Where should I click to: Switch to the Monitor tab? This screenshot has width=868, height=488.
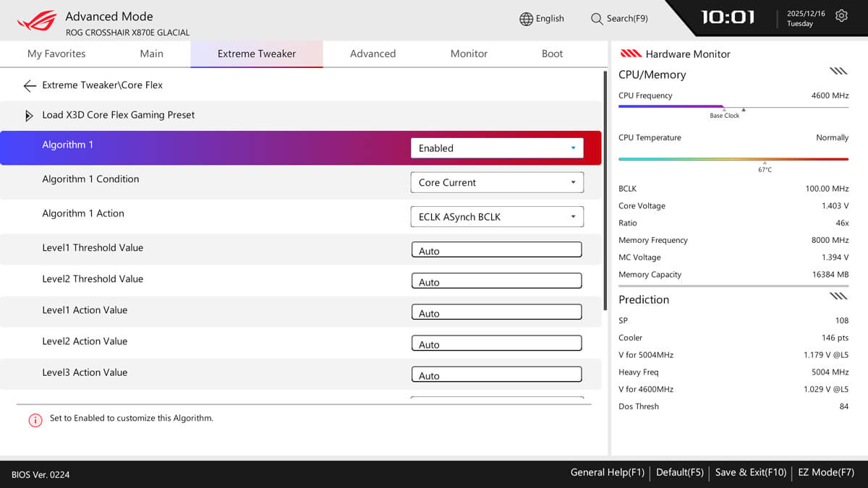coord(469,53)
